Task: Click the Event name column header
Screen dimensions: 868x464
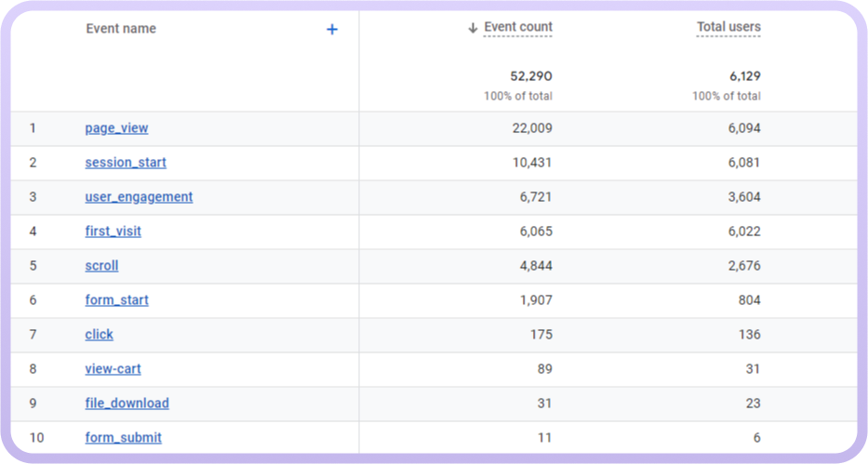Action: [121, 29]
